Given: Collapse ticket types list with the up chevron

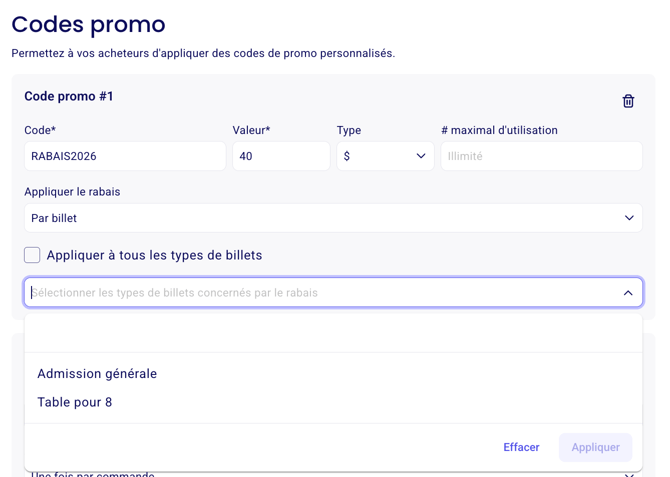Looking at the screenshot, I should coord(628,293).
